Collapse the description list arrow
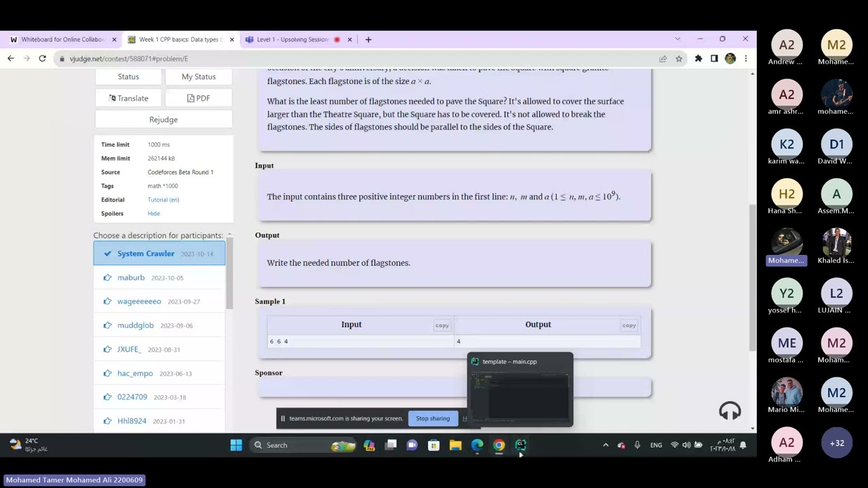 tap(229, 235)
